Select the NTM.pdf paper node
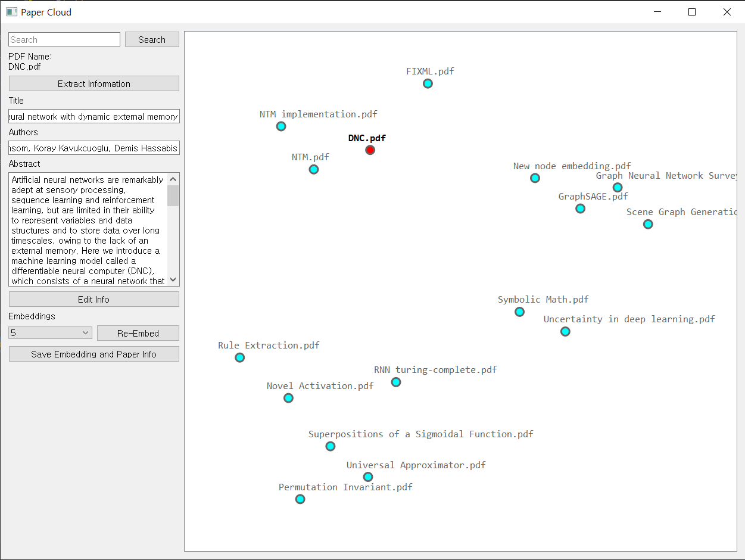 click(x=313, y=169)
